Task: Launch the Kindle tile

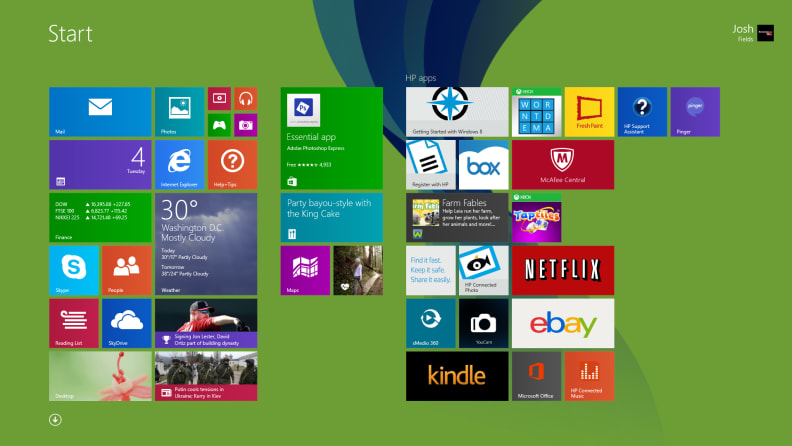Action: tap(457, 376)
